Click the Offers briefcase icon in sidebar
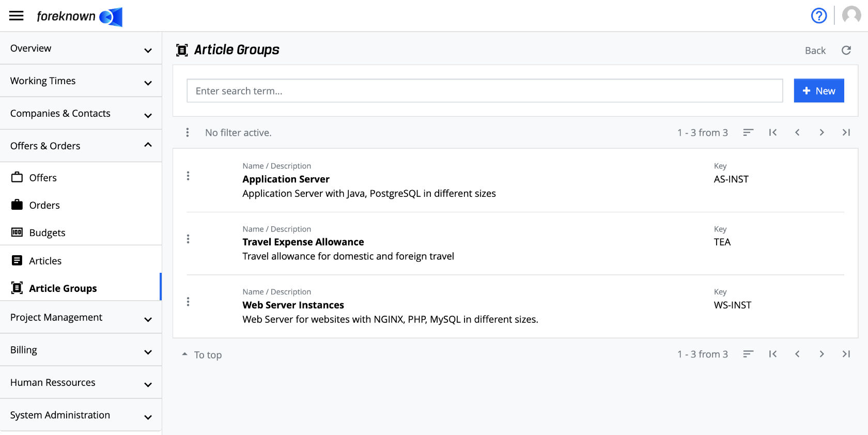This screenshot has width=868, height=435. [17, 177]
